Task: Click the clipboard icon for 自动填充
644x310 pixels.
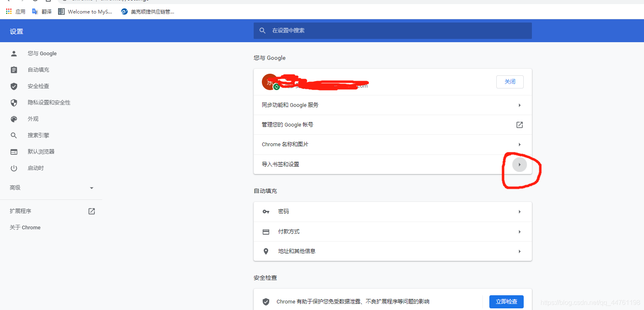Action: click(x=14, y=70)
